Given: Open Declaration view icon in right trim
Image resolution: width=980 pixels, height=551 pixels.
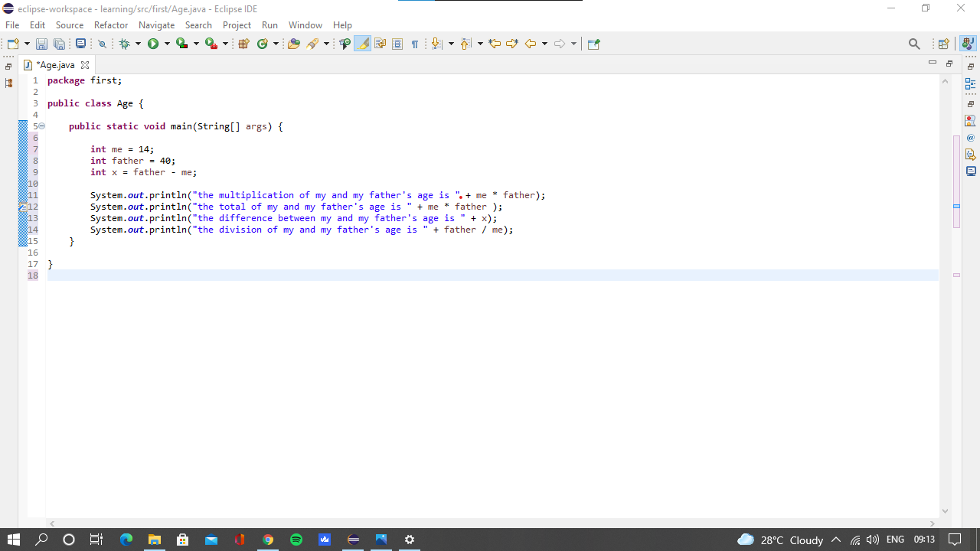Looking at the screenshot, I should pos(971,155).
